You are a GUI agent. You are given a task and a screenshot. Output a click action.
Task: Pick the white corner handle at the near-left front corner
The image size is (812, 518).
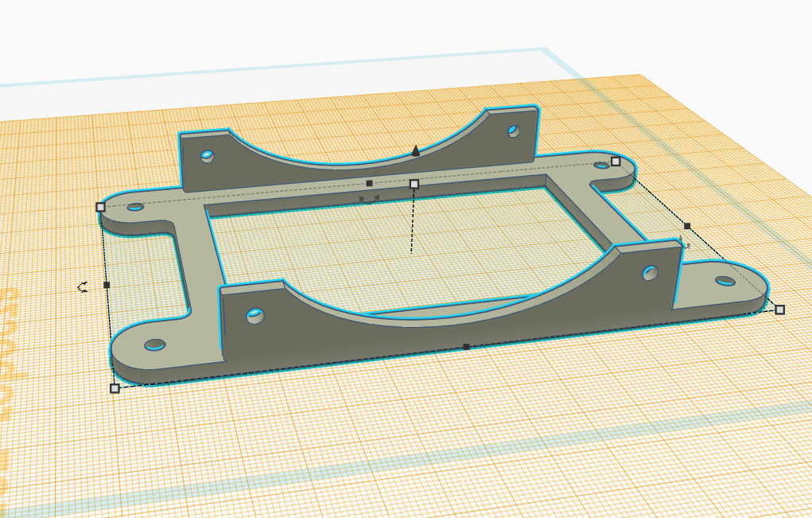[115, 388]
